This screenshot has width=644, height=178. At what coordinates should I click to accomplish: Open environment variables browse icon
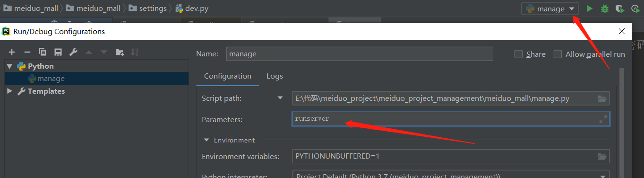tap(601, 156)
